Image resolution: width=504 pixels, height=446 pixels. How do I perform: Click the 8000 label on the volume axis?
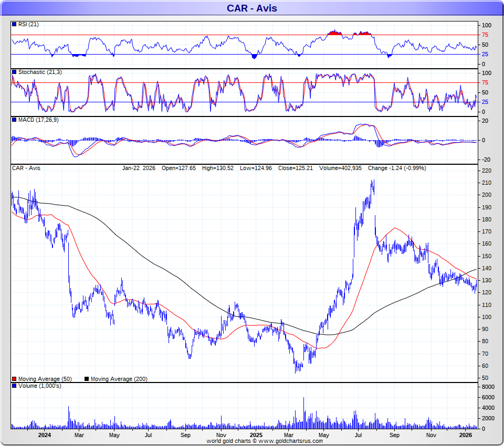(x=488, y=387)
